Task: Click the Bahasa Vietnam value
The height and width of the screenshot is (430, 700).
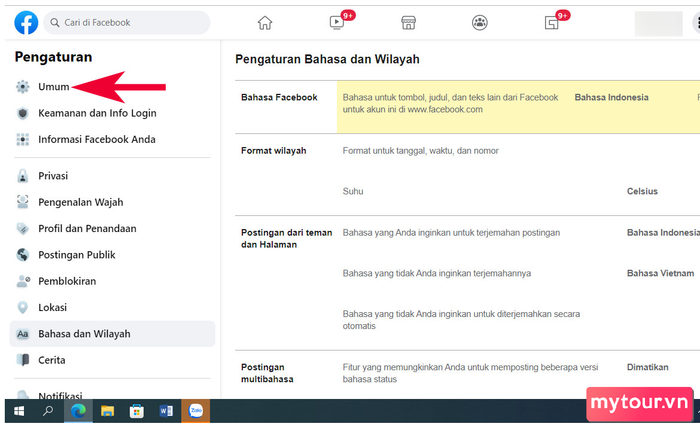Action: pos(660,273)
